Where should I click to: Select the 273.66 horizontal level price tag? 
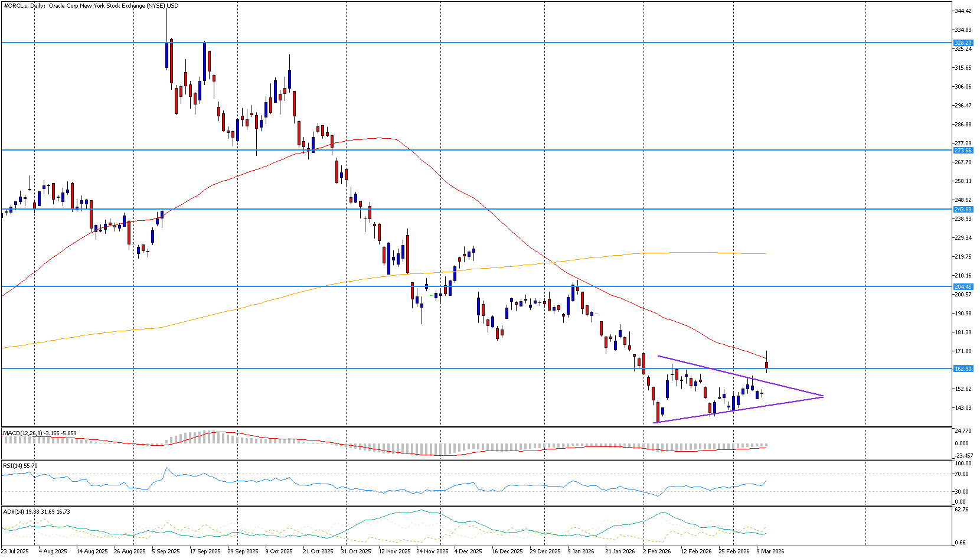(963, 151)
